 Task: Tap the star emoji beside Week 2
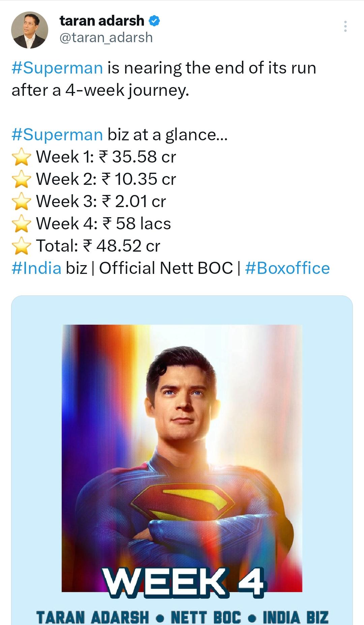tap(22, 179)
